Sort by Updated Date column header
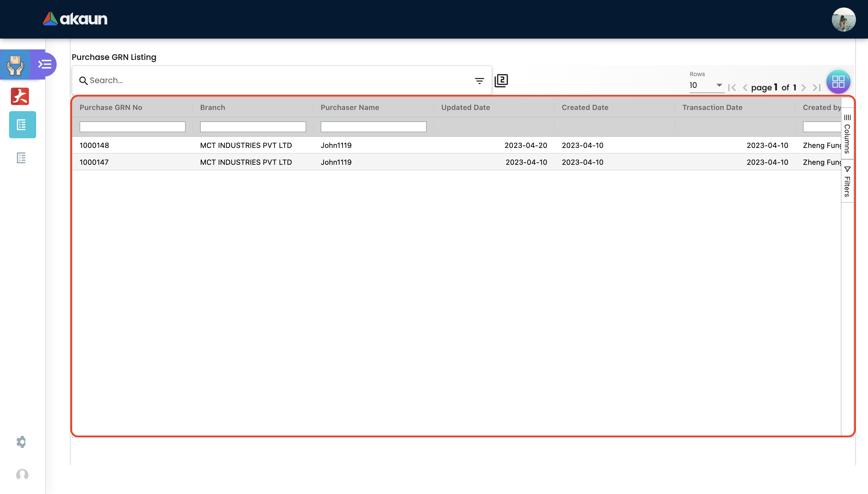868x494 pixels. pos(465,107)
